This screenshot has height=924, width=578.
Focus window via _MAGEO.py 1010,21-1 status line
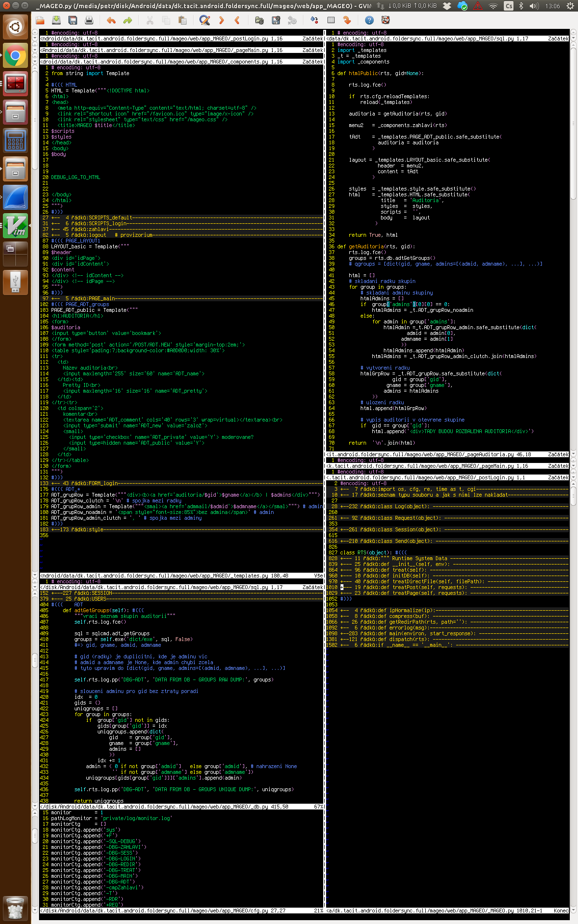tap(448, 911)
